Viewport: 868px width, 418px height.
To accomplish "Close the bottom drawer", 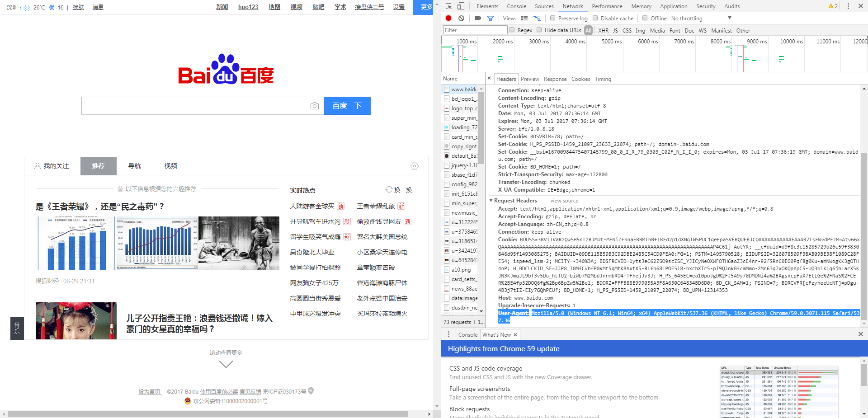I will pos(861,334).
